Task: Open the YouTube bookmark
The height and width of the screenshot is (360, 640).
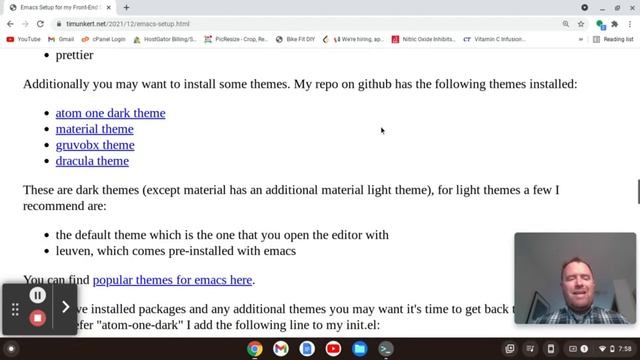Action: (x=24, y=39)
